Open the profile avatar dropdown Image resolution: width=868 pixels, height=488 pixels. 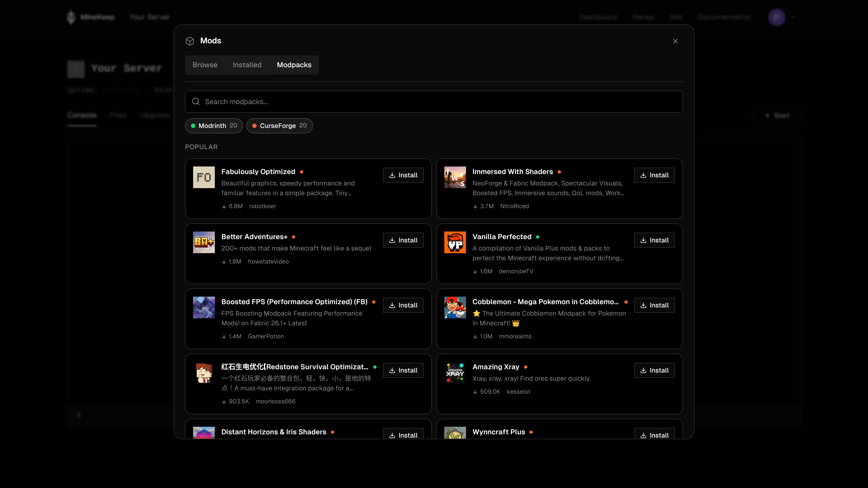coord(777,17)
